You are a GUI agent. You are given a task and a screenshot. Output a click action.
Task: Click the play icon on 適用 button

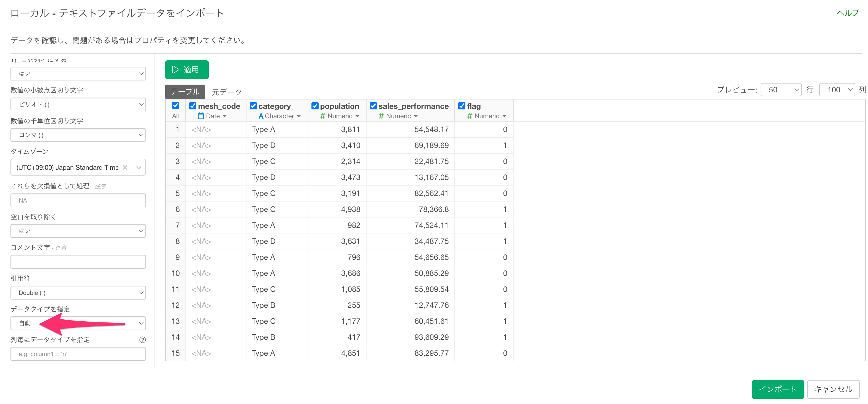click(x=175, y=70)
